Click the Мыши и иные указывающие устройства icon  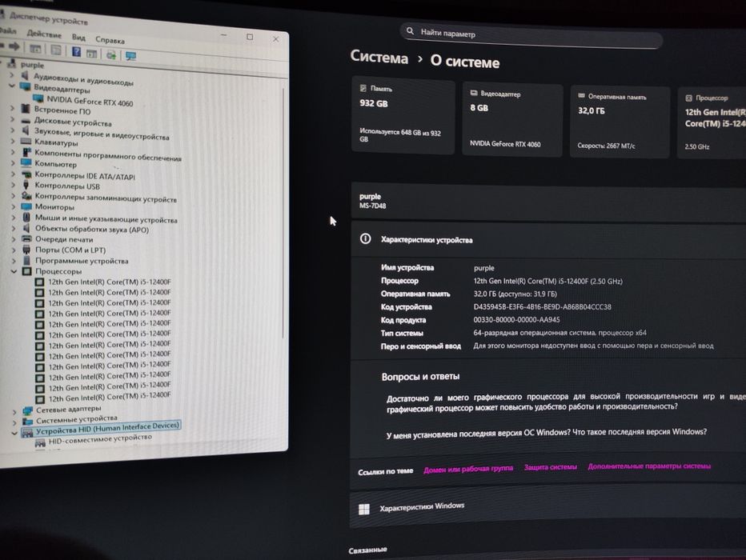26,217
